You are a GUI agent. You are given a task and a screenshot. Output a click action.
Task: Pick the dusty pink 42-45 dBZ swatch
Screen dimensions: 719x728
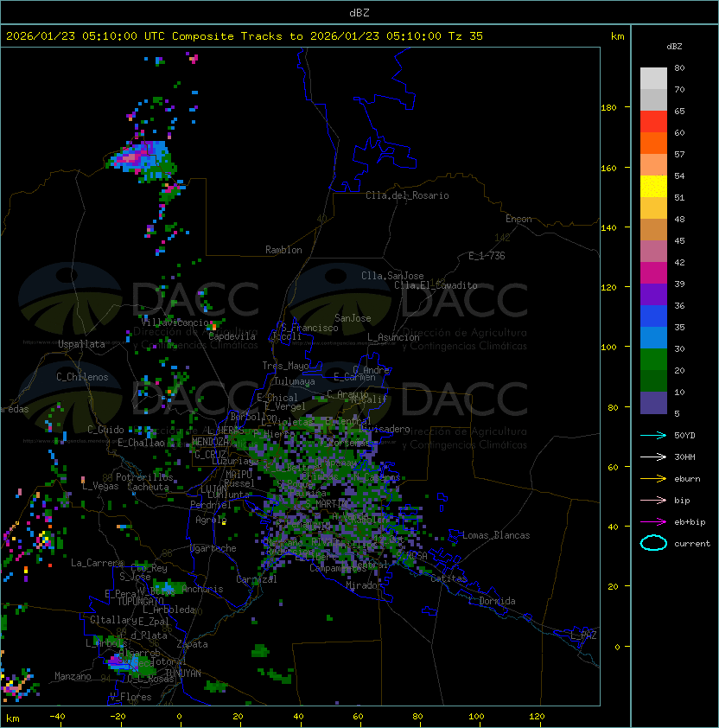point(653,252)
